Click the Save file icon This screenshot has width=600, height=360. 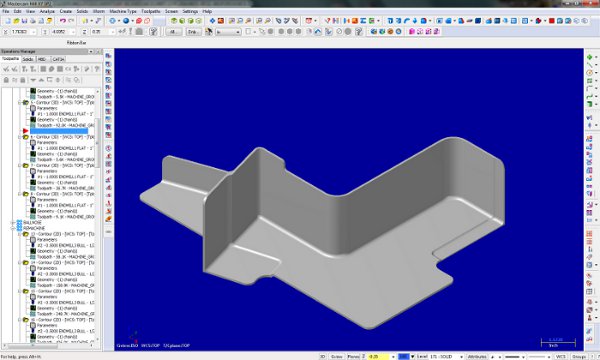24,21
